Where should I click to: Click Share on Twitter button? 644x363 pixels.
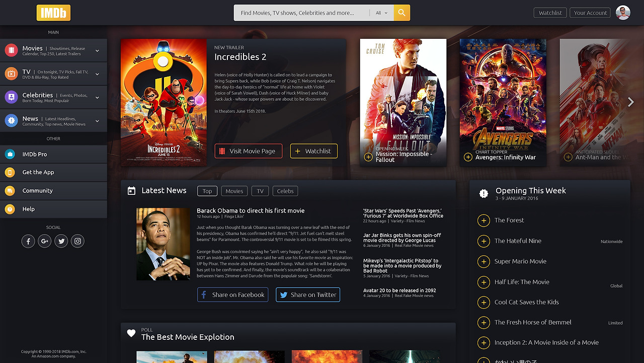308,295
